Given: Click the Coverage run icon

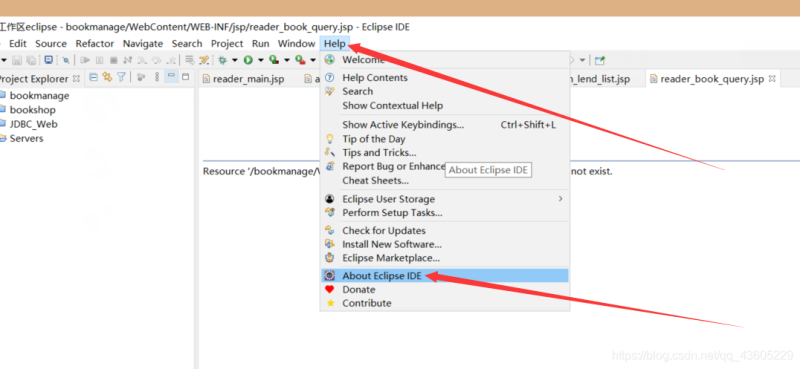Looking at the screenshot, I should pos(274,60).
